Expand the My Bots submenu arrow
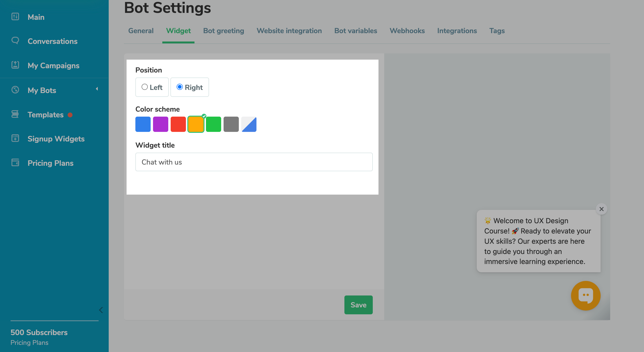644x352 pixels. [x=97, y=89]
